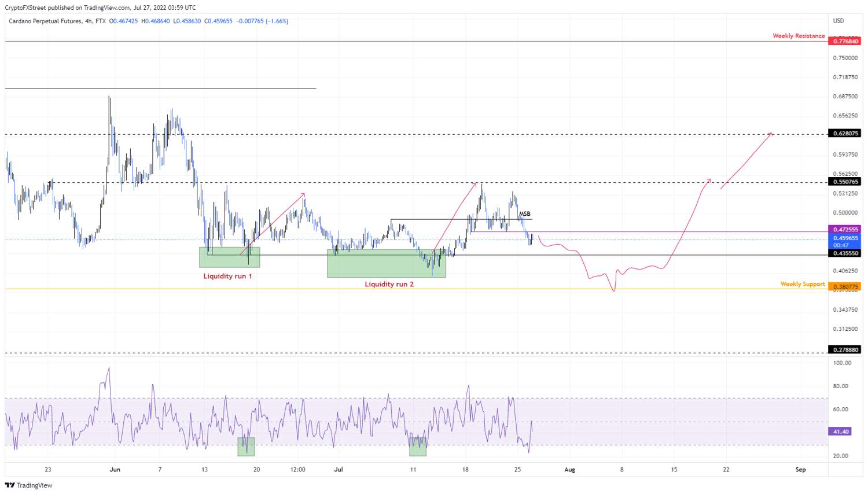Select the Liquidity run 2 text annotation
The image size is (868, 494).
coord(389,285)
